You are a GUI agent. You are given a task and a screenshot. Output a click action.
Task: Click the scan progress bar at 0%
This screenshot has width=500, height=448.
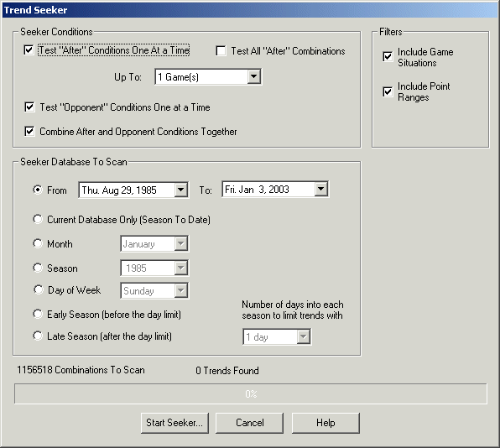click(251, 393)
